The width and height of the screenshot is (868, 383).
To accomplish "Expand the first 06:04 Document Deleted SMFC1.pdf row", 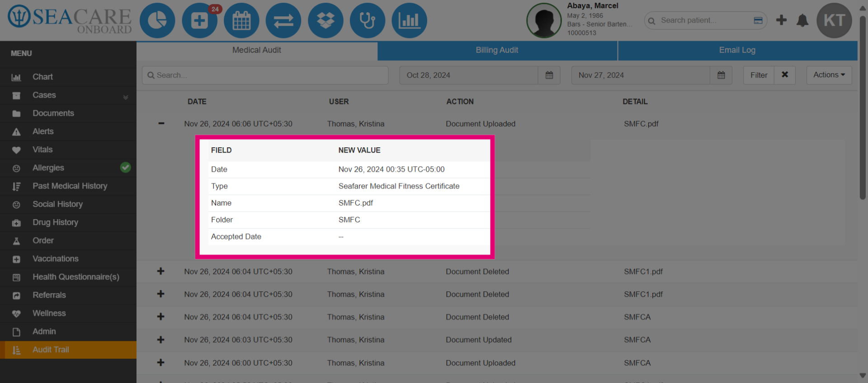I will click(160, 271).
